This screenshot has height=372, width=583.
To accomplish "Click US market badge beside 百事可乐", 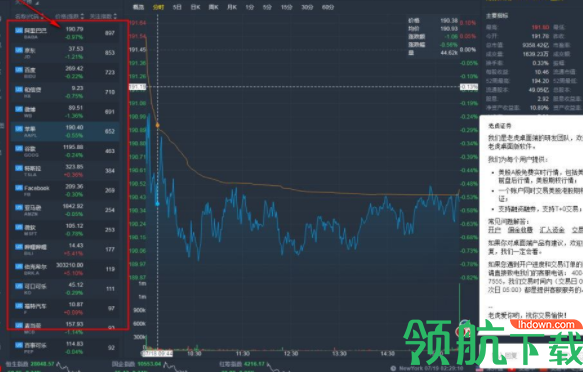I will [19, 345].
